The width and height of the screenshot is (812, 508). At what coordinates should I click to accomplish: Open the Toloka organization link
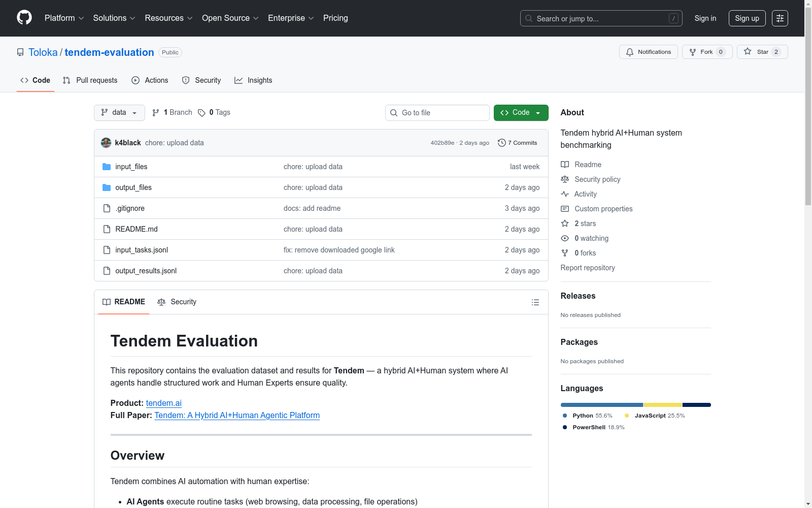[43, 52]
